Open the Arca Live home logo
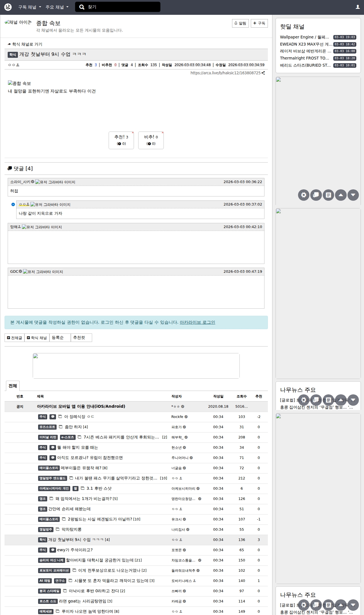This screenshot has height=615, width=364. [8, 7]
